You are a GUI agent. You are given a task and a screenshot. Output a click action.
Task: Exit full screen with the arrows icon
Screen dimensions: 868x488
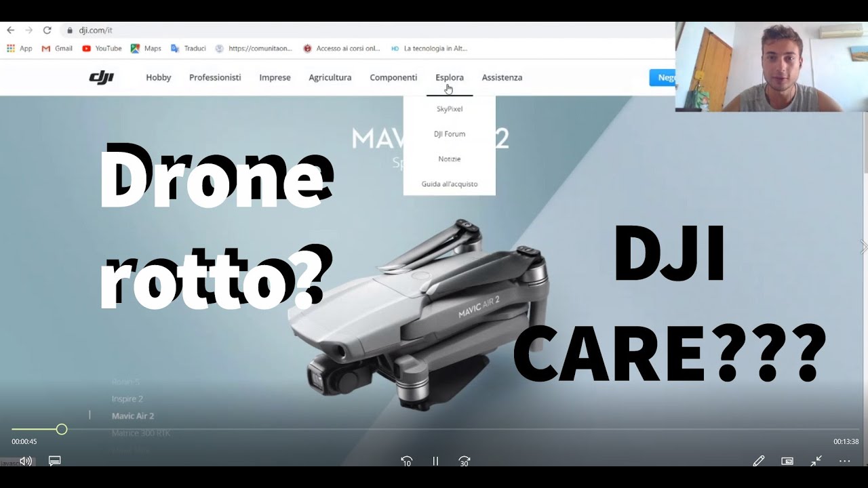click(816, 461)
